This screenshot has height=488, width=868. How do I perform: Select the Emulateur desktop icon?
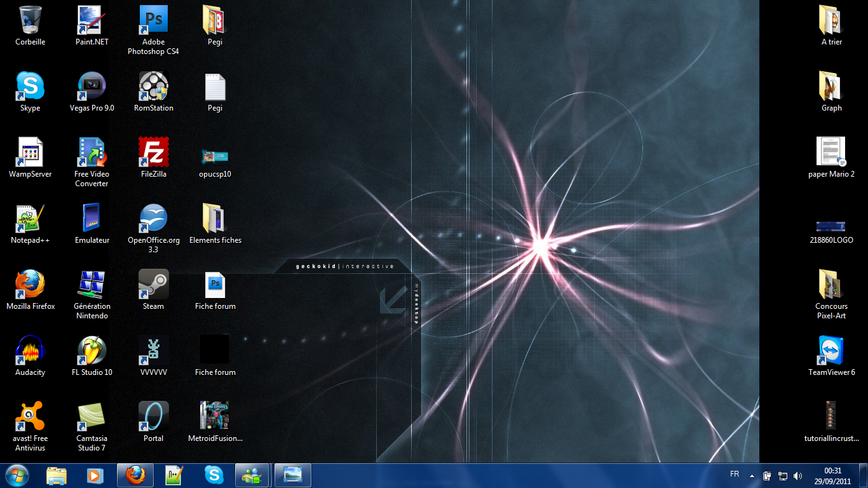(92, 219)
